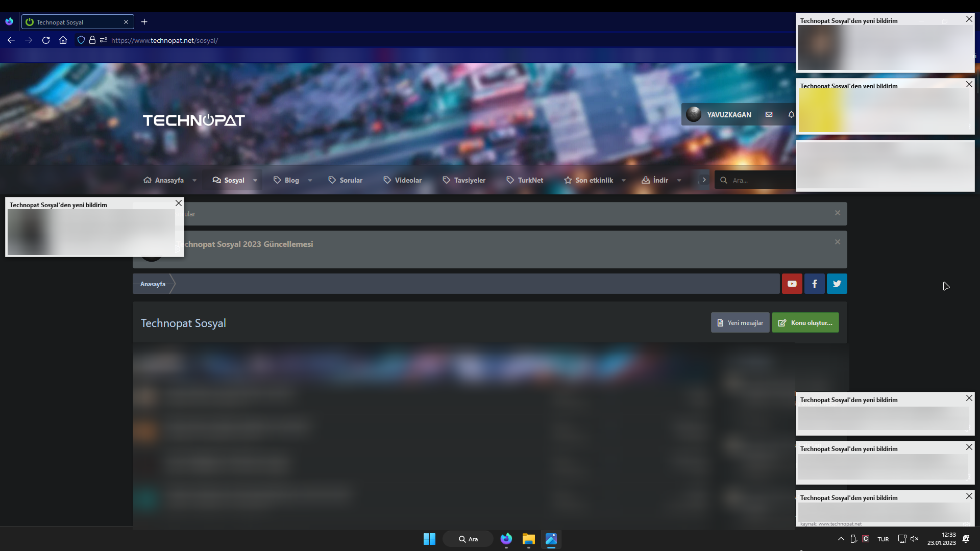
Task: Click the browser reload button
Action: 46,40
